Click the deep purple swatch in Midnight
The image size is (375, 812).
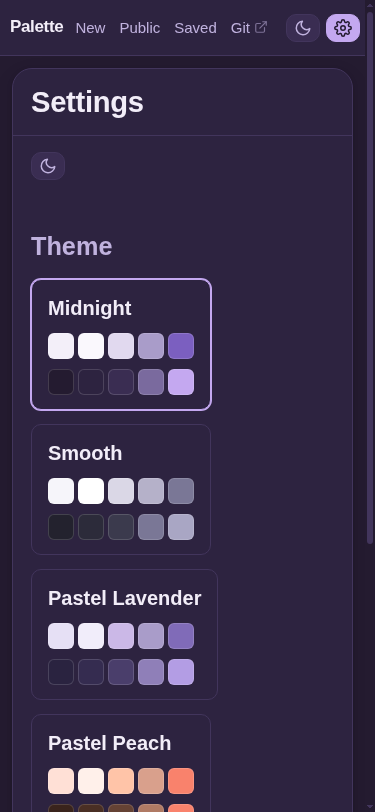tap(181, 346)
